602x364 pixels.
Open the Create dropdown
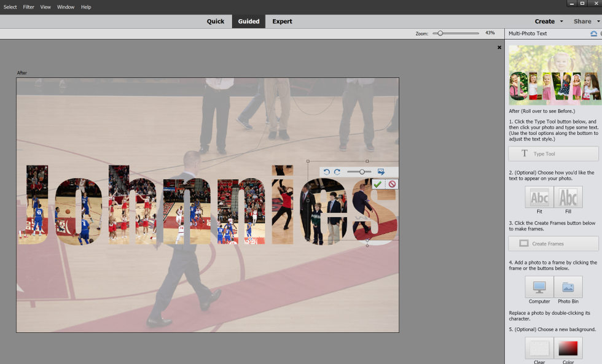click(x=549, y=21)
